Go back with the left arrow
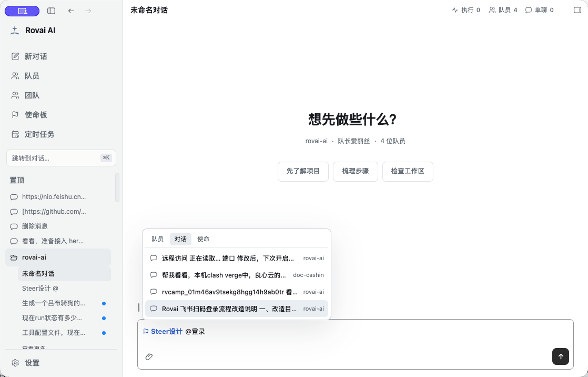The image size is (588, 377). click(x=71, y=11)
